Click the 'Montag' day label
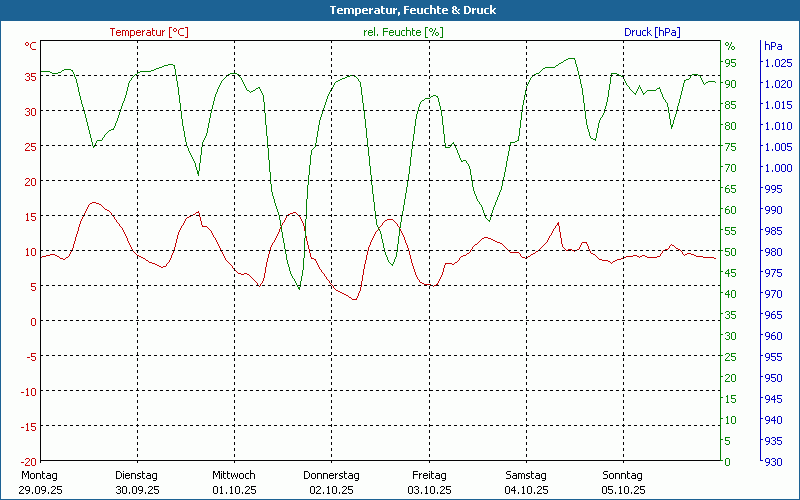800x500 pixels. coord(39,475)
